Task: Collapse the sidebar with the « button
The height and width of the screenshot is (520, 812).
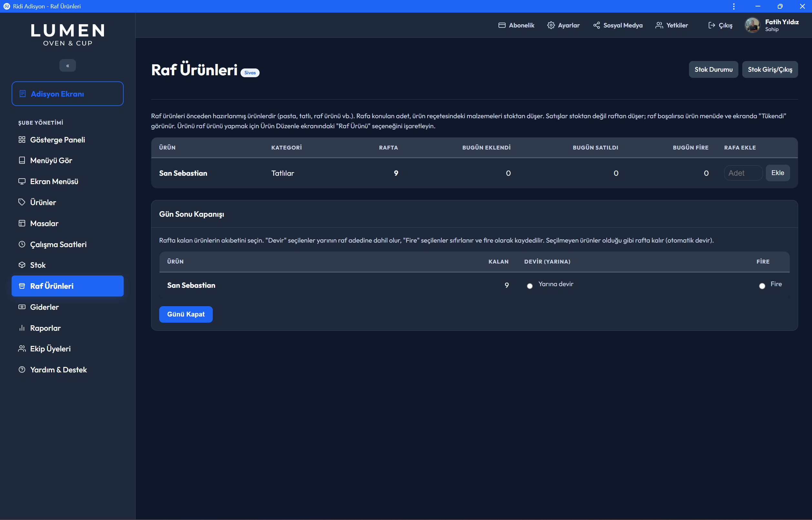Action: tap(67, 66)
